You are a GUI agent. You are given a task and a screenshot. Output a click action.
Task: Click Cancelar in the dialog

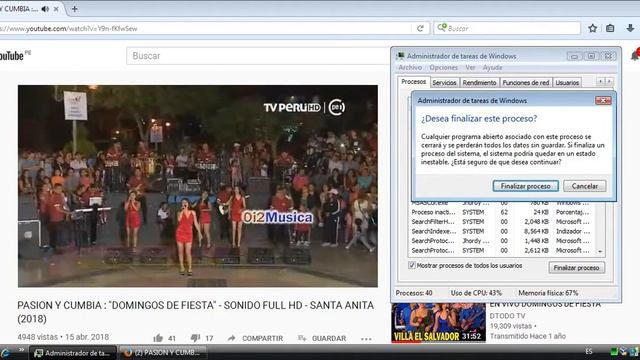point(584,186)
